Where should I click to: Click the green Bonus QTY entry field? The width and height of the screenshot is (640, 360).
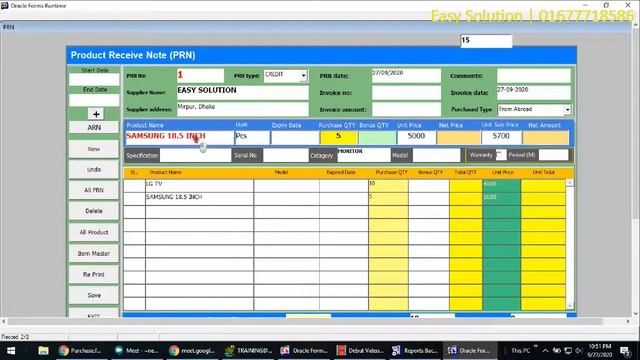pos(377,137)
